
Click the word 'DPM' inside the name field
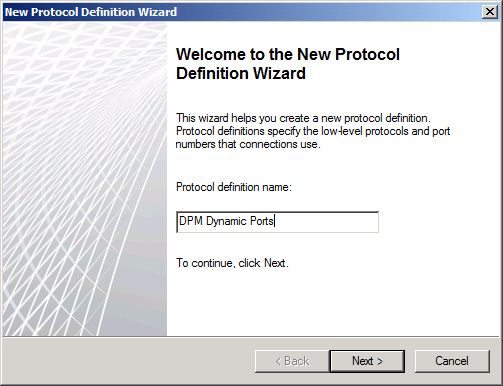191,221
